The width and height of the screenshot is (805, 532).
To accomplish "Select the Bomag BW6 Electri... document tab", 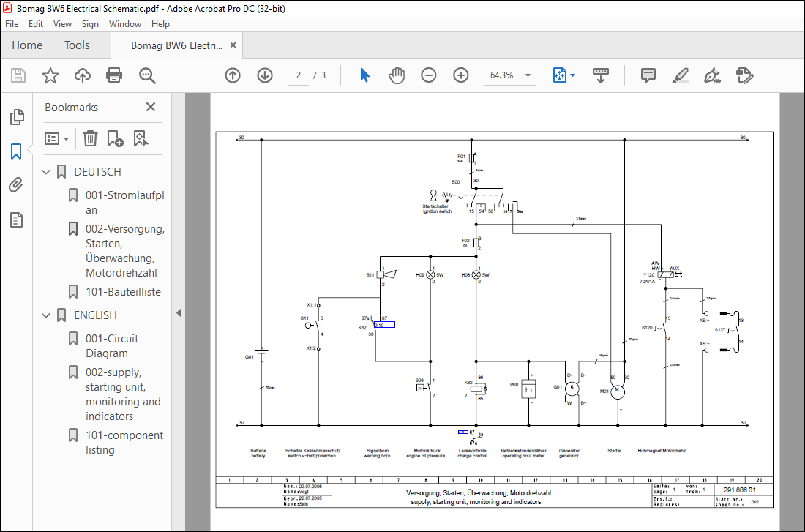I will point(176,45).
